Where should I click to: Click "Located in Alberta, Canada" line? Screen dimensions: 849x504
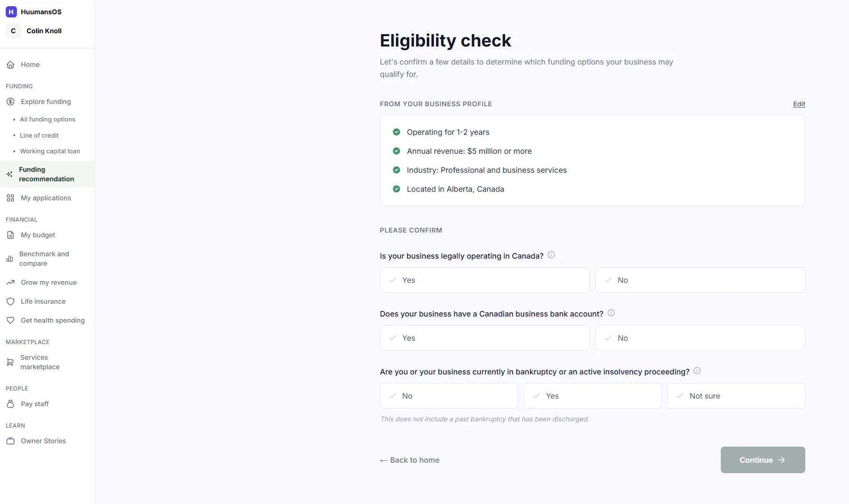(455, 189)
